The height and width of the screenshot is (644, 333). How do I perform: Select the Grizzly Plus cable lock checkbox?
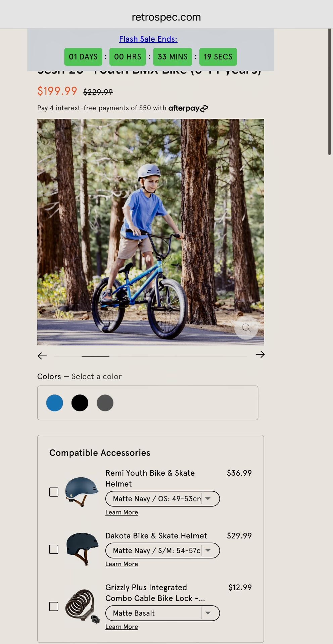click(54, 606)
